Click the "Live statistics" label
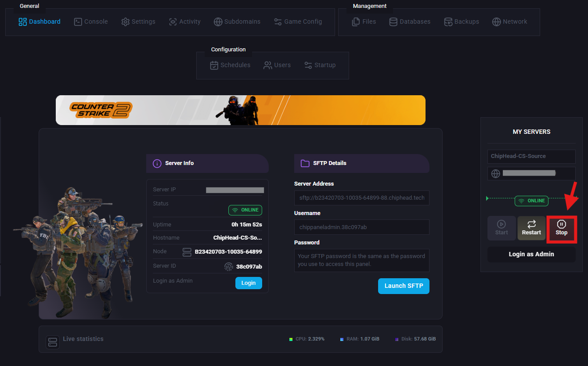 pyautogui.click(x=83, y=339)
